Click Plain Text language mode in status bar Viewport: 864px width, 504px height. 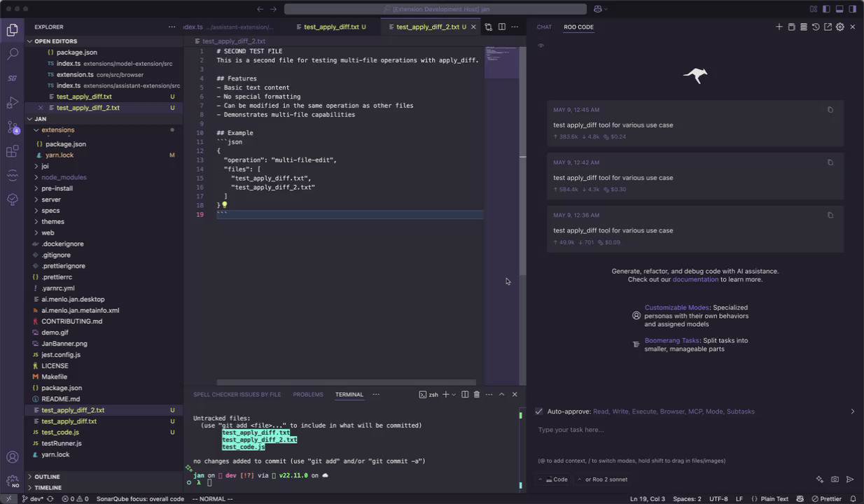(x=774, y=498)
